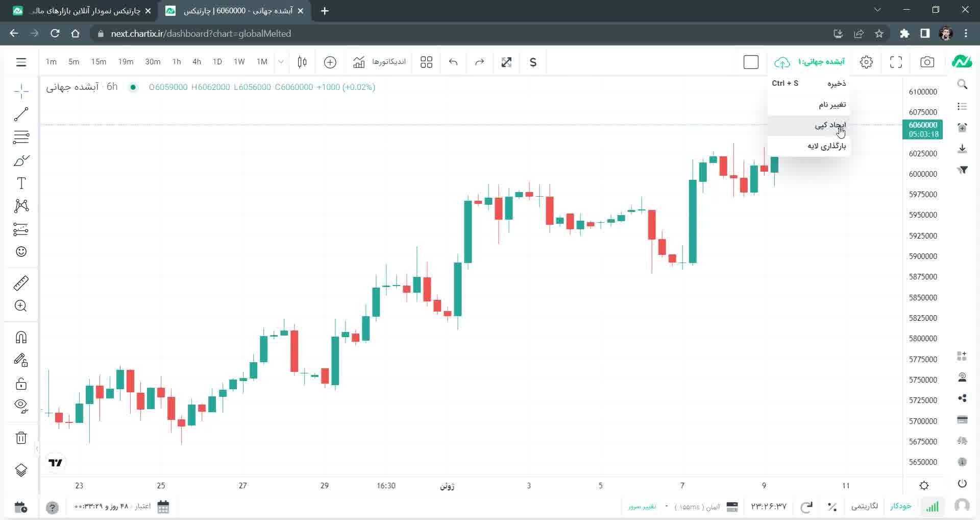
Task: Choose 'ایجاد کپی' from the save menu
Action: [830, 125]
